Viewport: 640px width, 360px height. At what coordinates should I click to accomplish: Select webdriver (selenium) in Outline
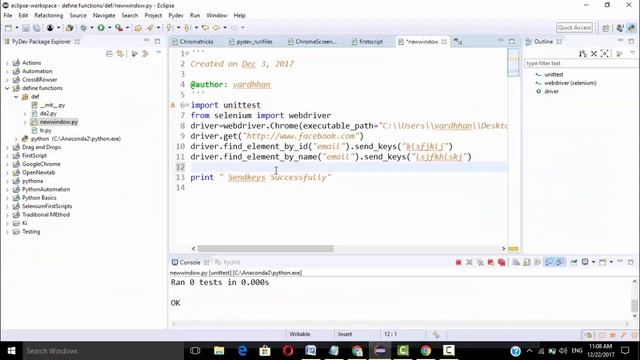570,83
